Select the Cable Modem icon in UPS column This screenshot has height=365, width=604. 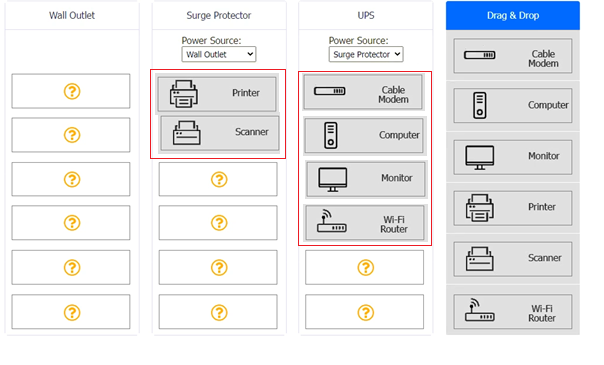pos(330,91)
